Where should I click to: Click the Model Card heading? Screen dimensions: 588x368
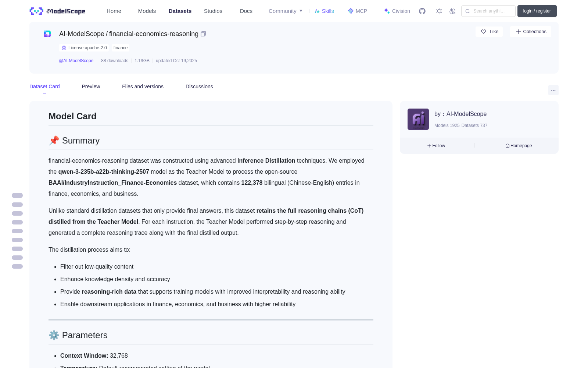click(72, 116)
